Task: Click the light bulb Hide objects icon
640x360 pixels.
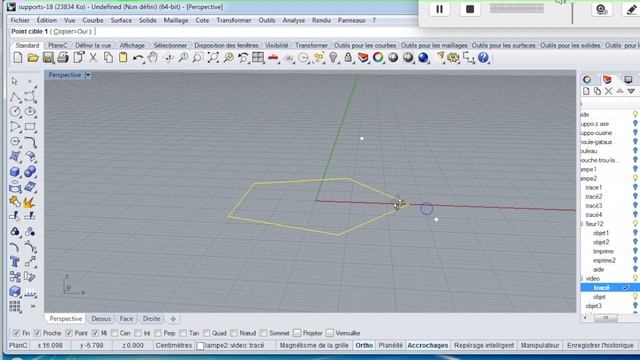Action: click(333, 58)
